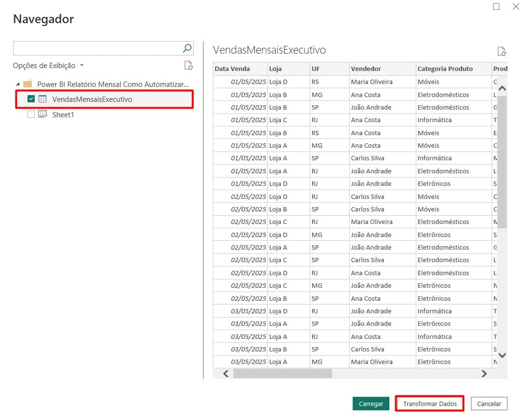This screenshot has height=420, width=523.
Task: Click the preview scroll up arrow
Action: tap(502, 88)
